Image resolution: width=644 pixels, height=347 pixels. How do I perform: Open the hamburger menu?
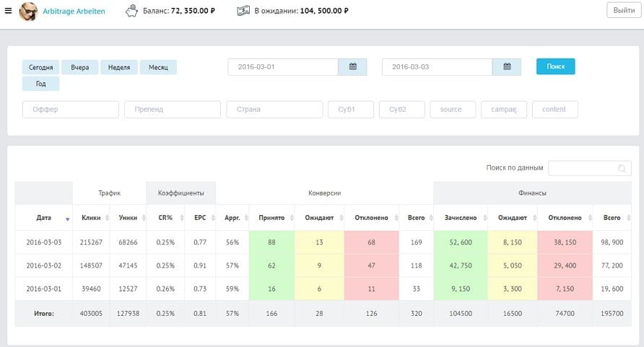tap(8, 11)
